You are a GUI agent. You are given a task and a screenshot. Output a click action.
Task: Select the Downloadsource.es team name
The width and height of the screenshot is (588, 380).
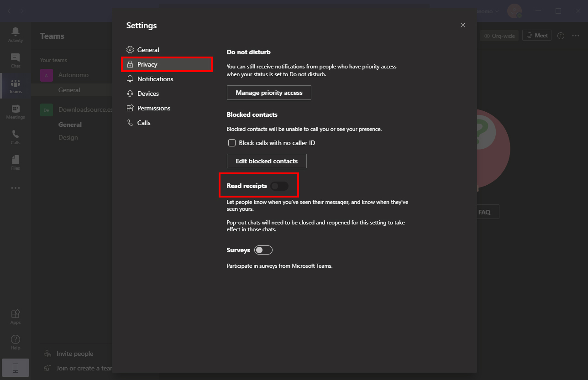coord(85,109)
